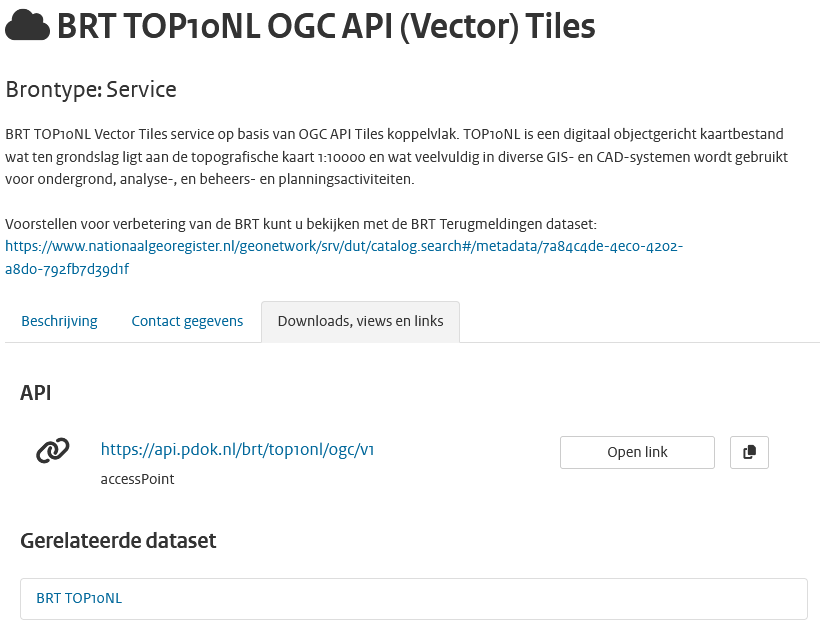The image size is (820, 635).
Task: Switch to the Beschrijving tab
Action: coord(58,321)
